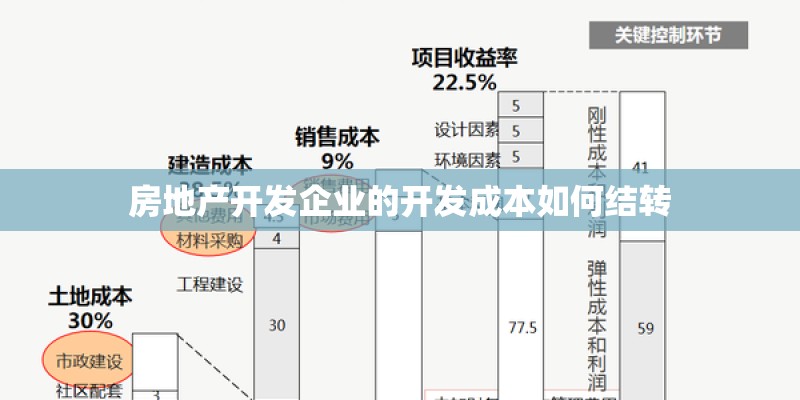800x400 pixels.
Task: Click the bar segment 5 beside 环境因素
Action: (521, 157)
